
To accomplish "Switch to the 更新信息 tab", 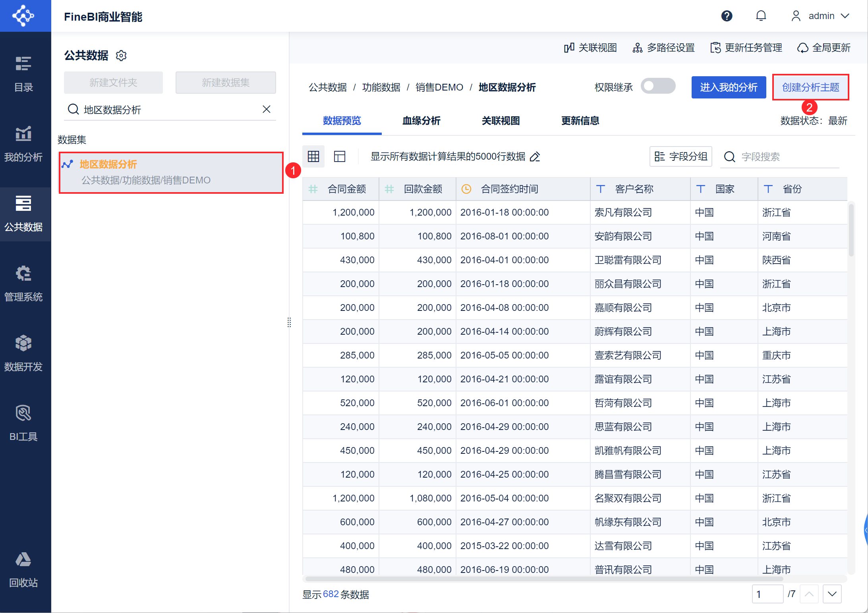I will pos(580,121).
